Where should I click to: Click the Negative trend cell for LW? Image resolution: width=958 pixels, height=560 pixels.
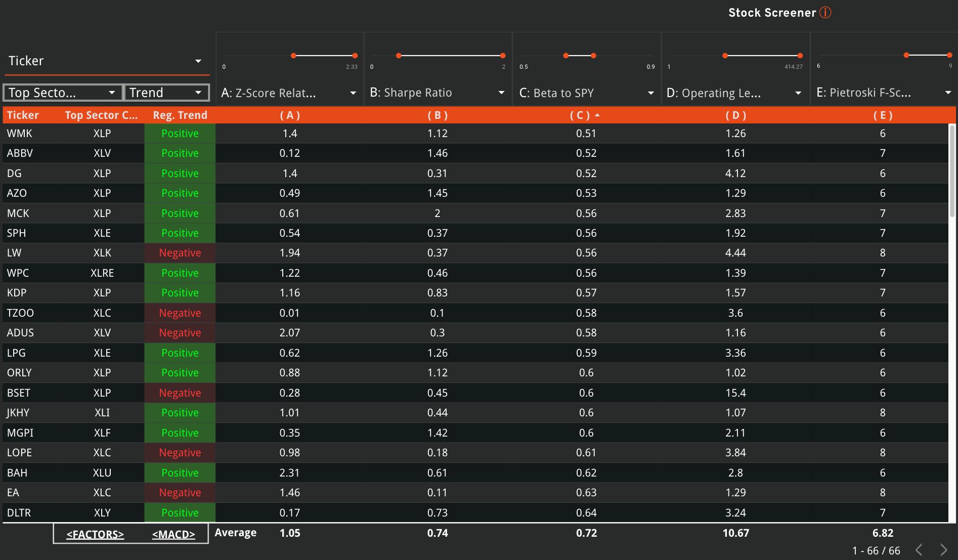pos(180,253)
